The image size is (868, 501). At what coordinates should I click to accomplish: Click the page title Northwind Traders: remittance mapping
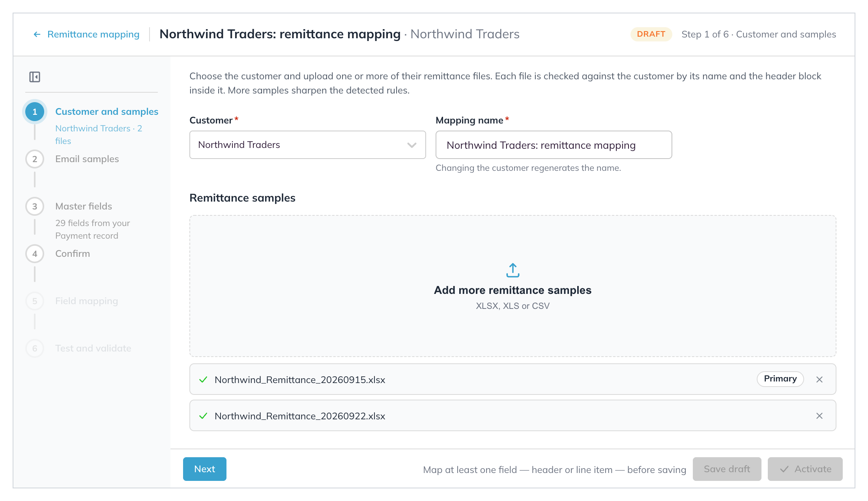click(280, 34)
